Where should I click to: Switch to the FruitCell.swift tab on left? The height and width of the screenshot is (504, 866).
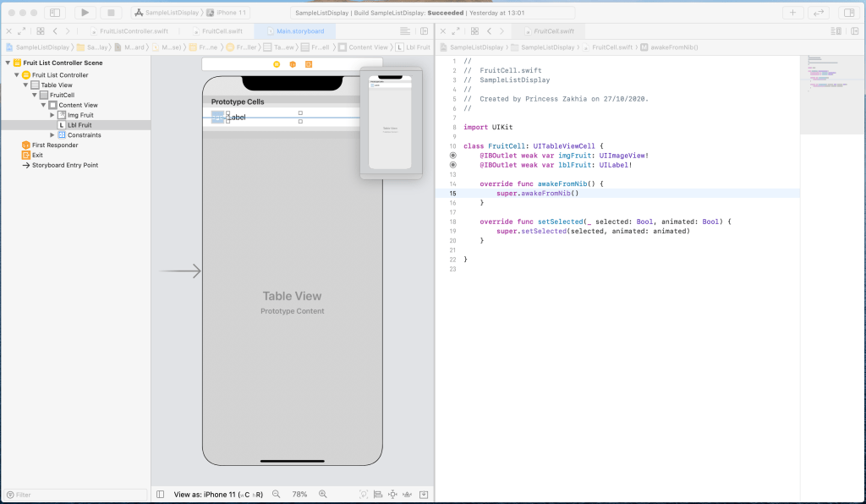click(222, 31)
